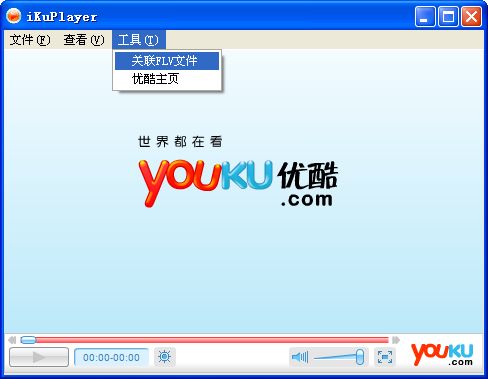
Task: Click the iKuPlayer title bar app icon
Action: click(14, 16)
